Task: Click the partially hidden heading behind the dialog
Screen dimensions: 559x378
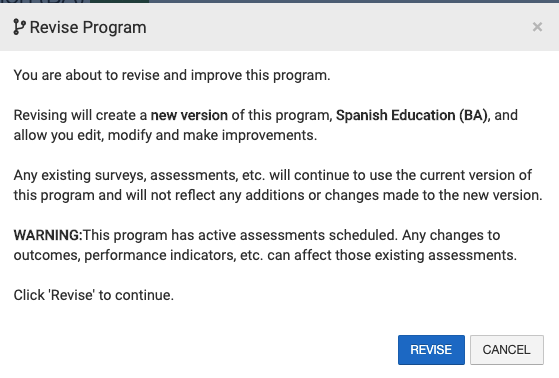Action: click(x=43, y=1)
